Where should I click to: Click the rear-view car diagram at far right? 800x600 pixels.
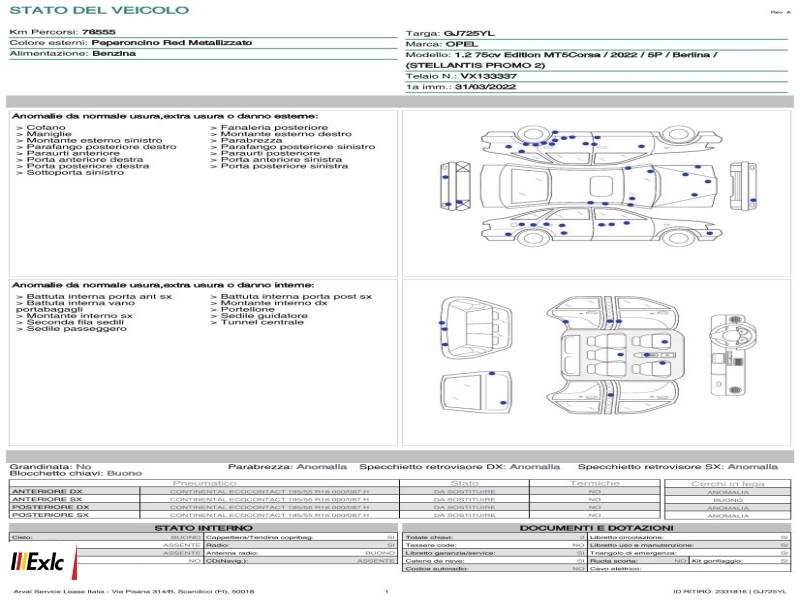click(742, 186)
